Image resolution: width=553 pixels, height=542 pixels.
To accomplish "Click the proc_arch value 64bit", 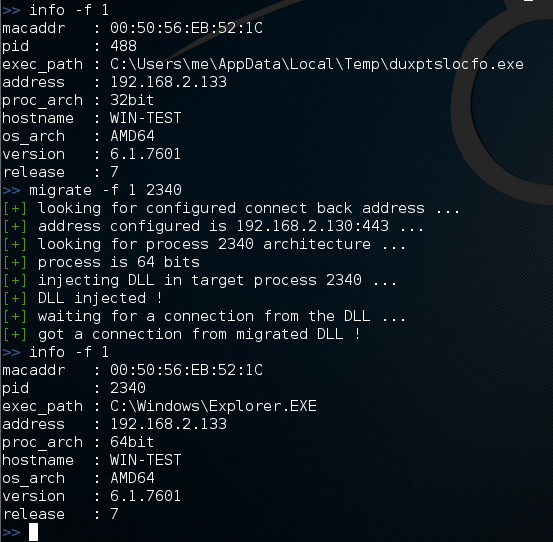I will click(132, 442).
